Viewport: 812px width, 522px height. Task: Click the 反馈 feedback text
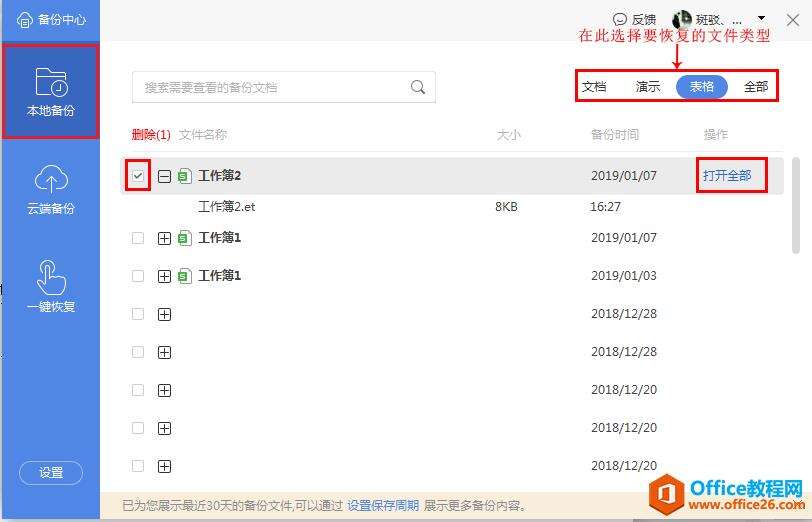pyautogui.click(x=644, y=20)
